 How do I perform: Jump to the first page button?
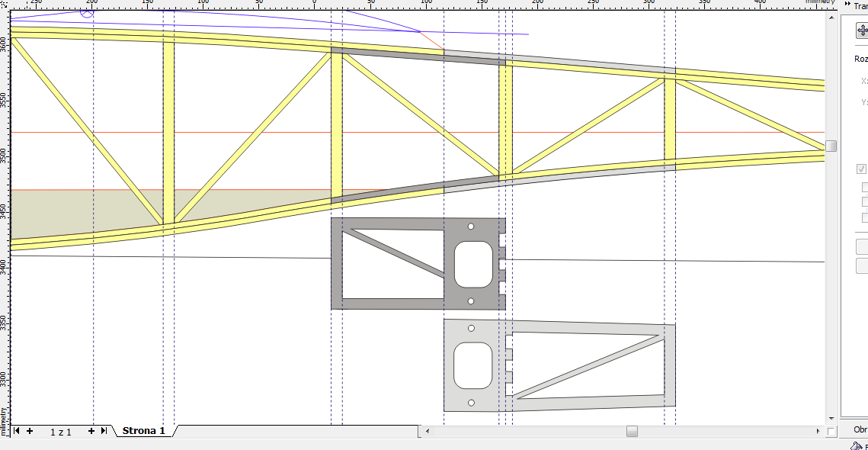[17, 431]
